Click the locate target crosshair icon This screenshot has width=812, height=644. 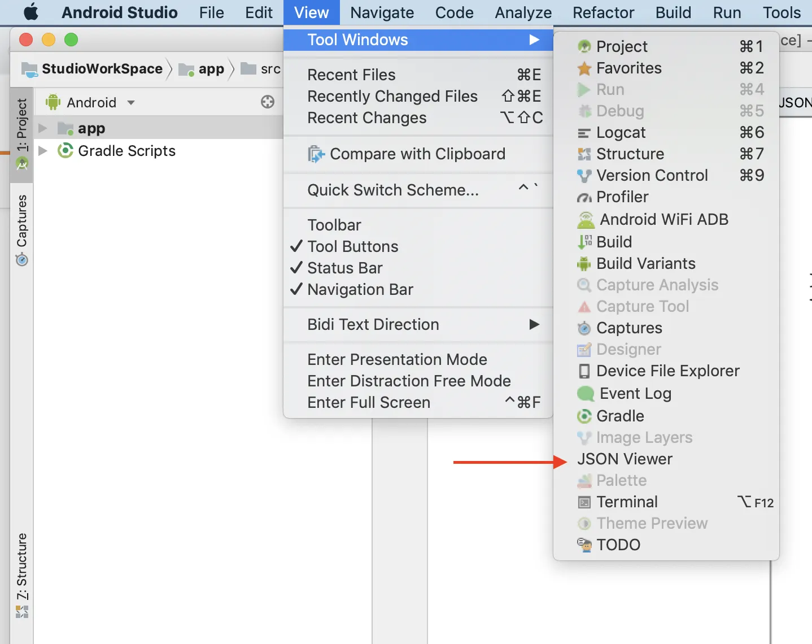coord(268,102)
